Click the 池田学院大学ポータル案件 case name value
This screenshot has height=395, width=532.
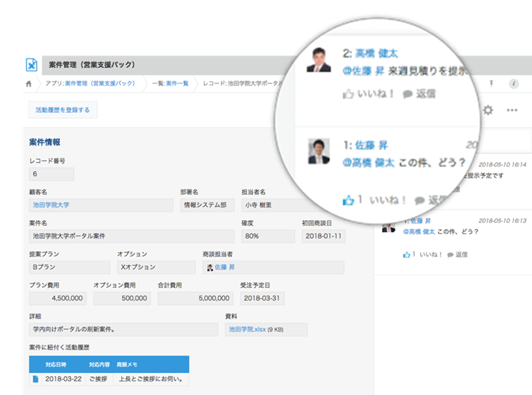131,236
